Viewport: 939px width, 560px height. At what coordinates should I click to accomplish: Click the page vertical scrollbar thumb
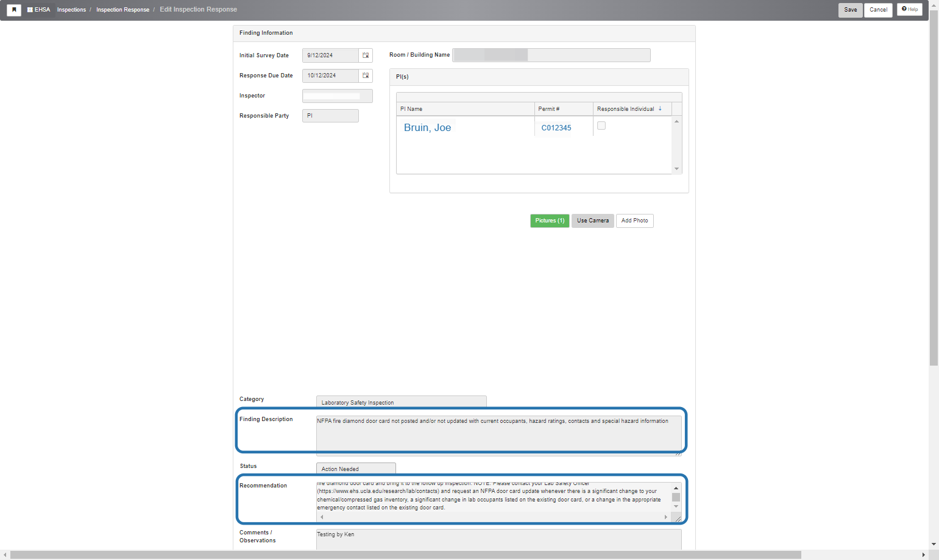(x=934, y=188)
